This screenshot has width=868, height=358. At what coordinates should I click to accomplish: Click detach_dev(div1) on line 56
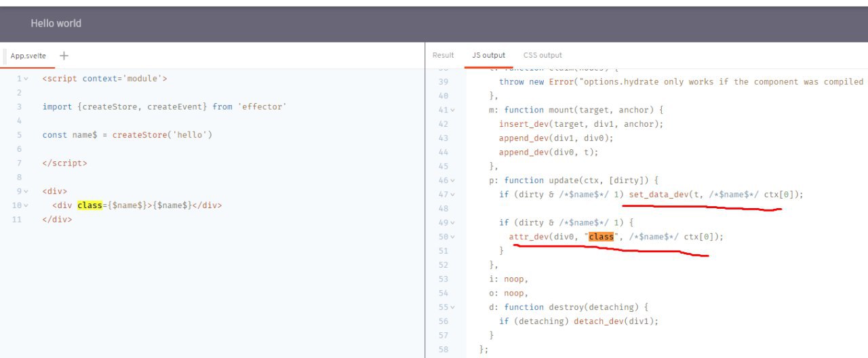pyautogui.click(x=616, y=321)
